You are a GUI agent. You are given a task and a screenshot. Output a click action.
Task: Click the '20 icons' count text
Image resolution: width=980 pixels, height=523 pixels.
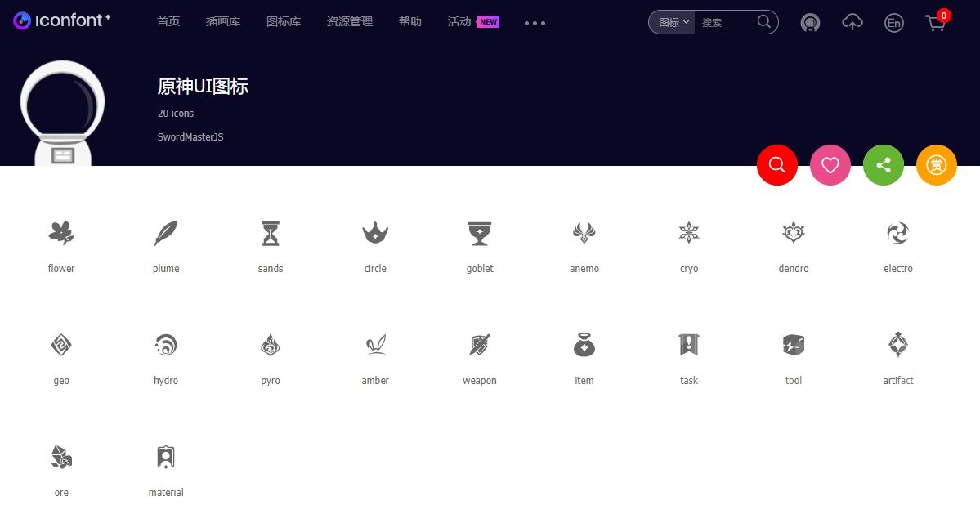pyautogui.click(x=176, y=113)
